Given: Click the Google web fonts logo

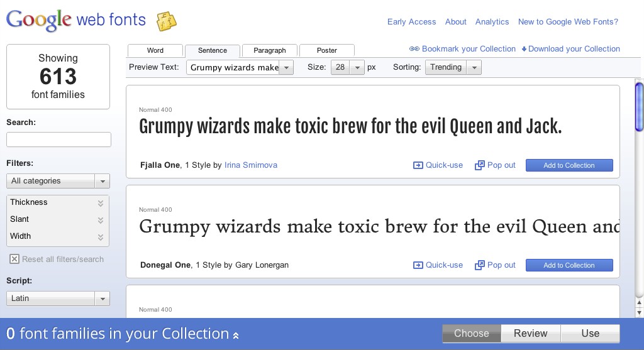Looking at the screenshot, I should [76, 20].
